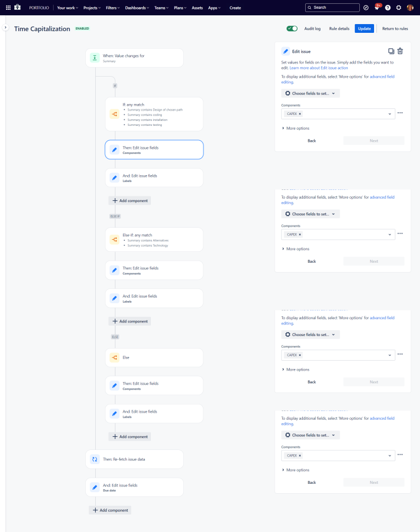Click the Update button
420x532 pixels.
pos(364,28)
